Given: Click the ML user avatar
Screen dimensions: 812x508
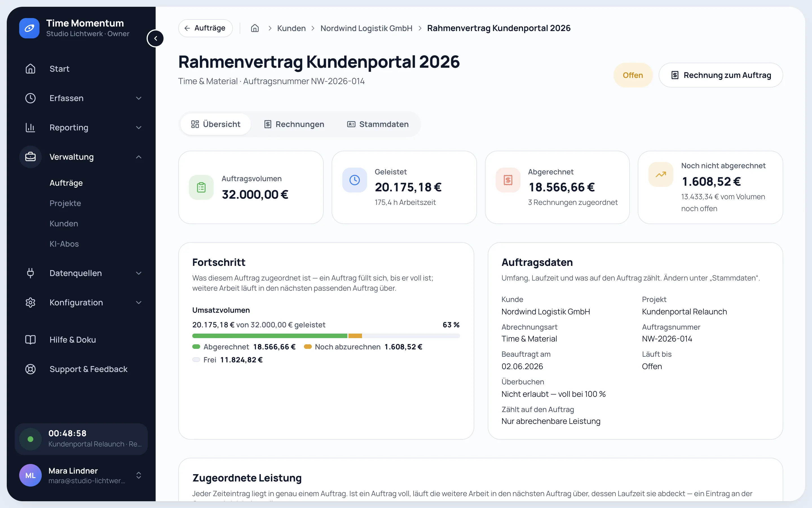Looking at the screenshot, I should (30, 475).
